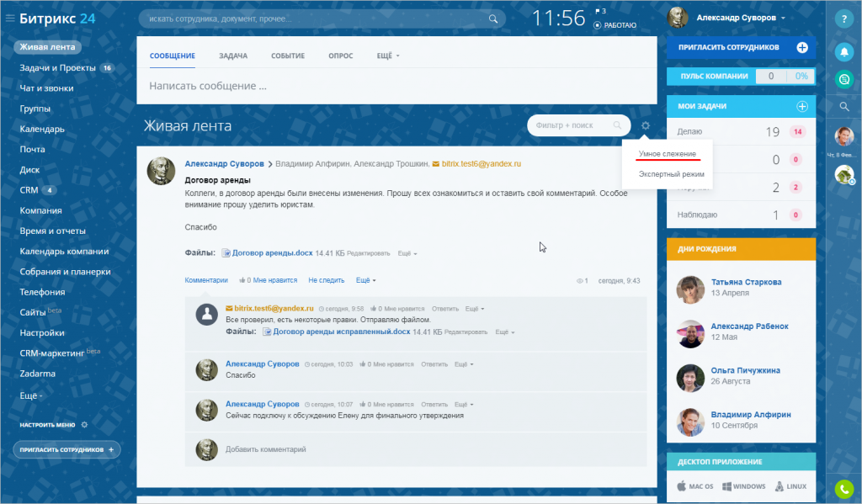Viewport: 862px width, 504px height.
Task: Click the search magnifier in the top search bar
Action: coord(493,19)
